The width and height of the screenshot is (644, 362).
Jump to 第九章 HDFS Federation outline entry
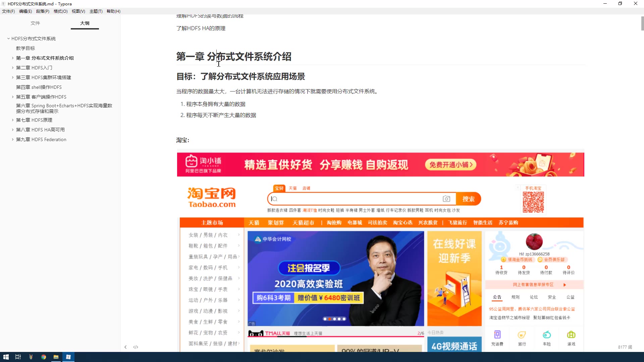[41, 139]
